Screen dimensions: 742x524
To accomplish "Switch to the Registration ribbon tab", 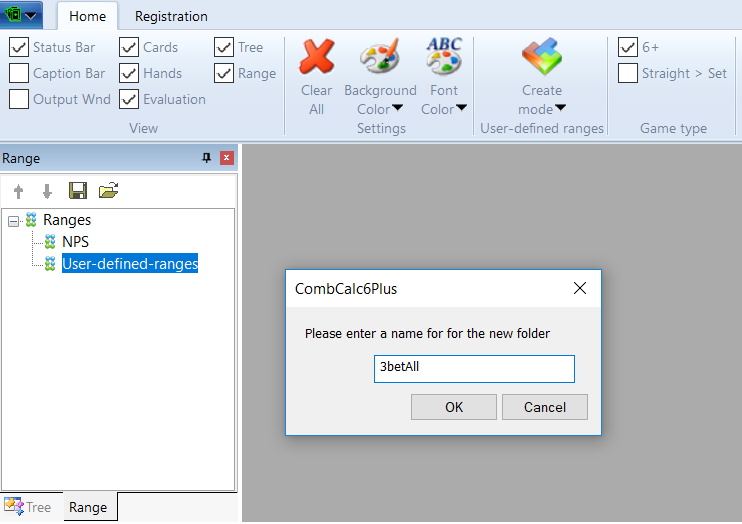I will tap(171, 16).
